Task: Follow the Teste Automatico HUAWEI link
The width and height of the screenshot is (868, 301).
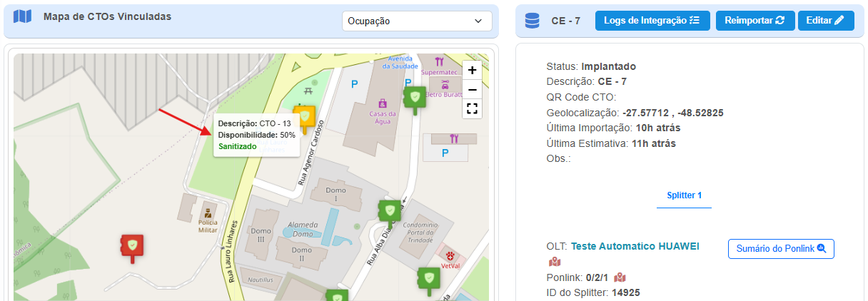Action: click(635, 246)
